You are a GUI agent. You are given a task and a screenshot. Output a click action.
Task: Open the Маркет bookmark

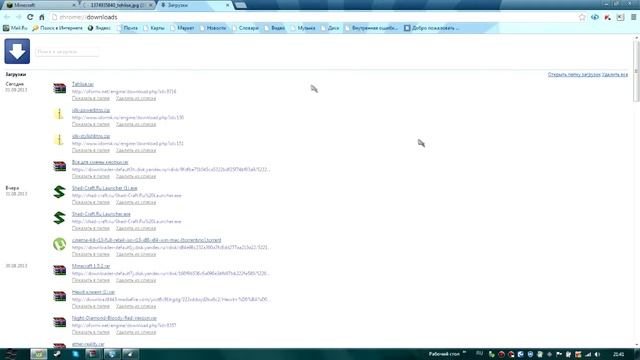182,28
